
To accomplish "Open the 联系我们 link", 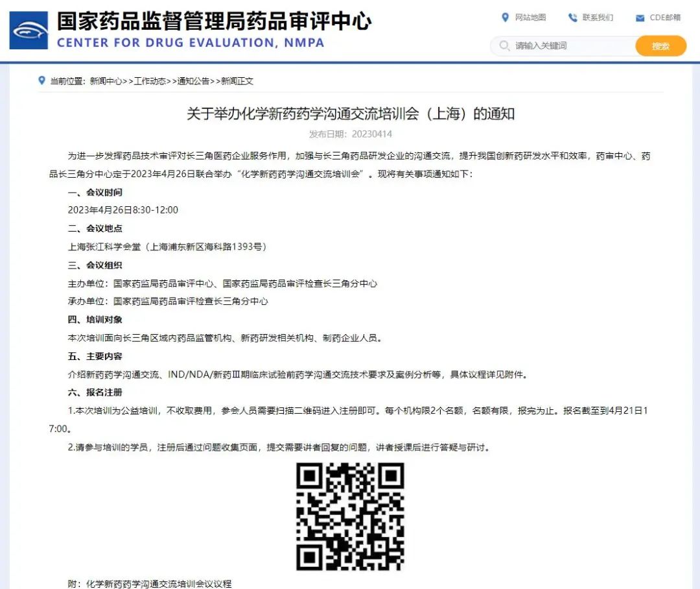I will (598, 18).
